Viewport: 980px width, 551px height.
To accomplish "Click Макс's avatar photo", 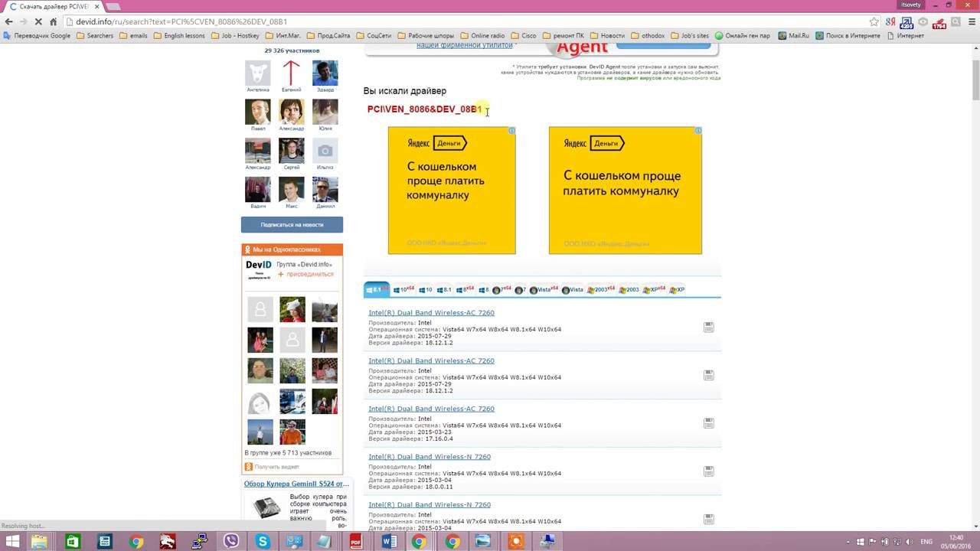I will tap(291, 190).
